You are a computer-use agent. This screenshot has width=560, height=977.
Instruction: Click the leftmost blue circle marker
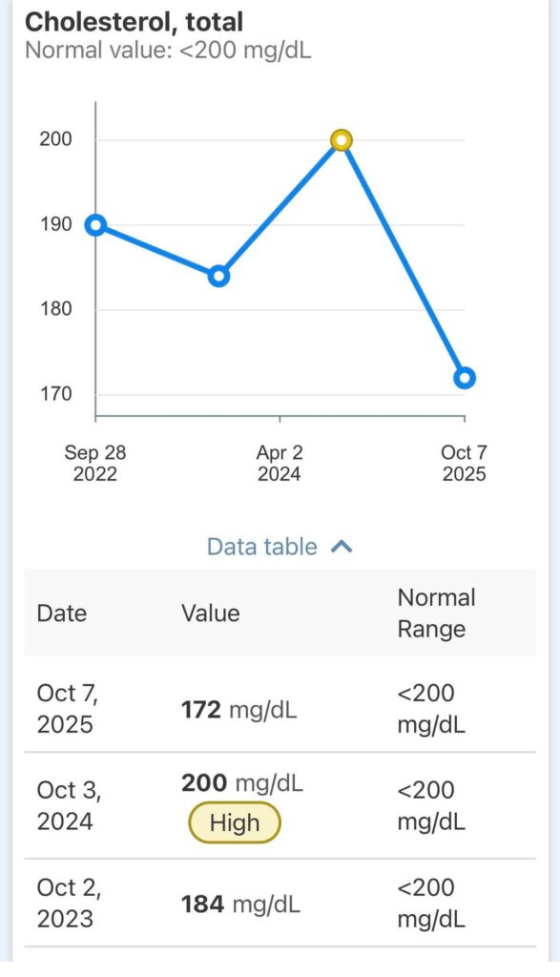pyautogui.click(x=93, y=225)
